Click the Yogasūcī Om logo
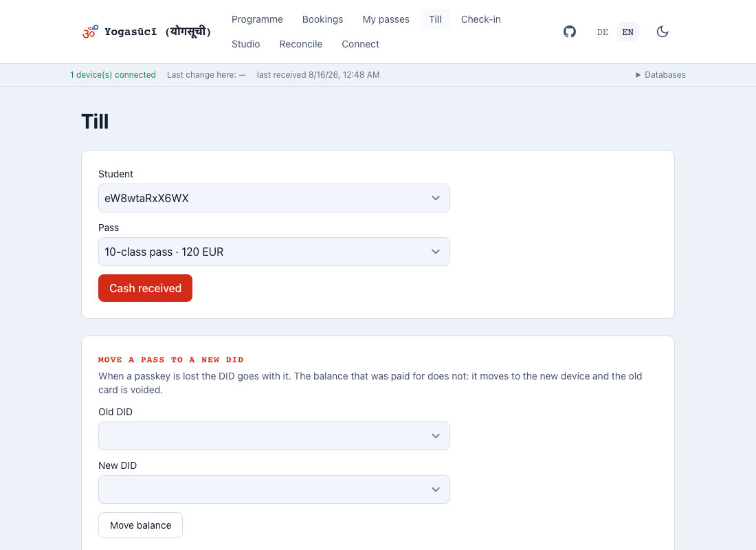 tap(90, 32)
